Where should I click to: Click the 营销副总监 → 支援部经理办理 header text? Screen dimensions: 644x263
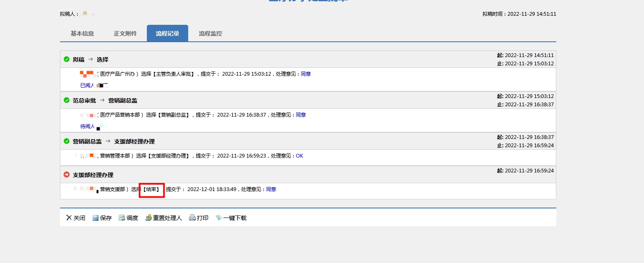[x=114, y=141]
